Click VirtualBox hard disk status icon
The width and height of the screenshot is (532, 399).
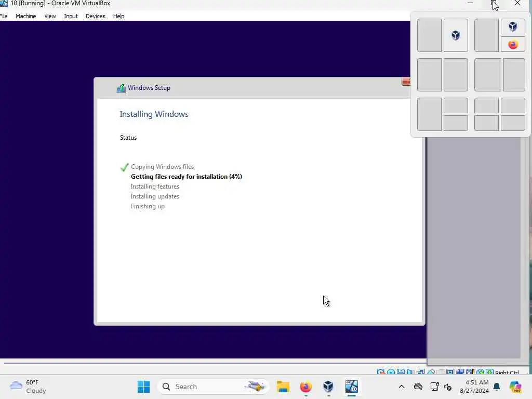381,372
